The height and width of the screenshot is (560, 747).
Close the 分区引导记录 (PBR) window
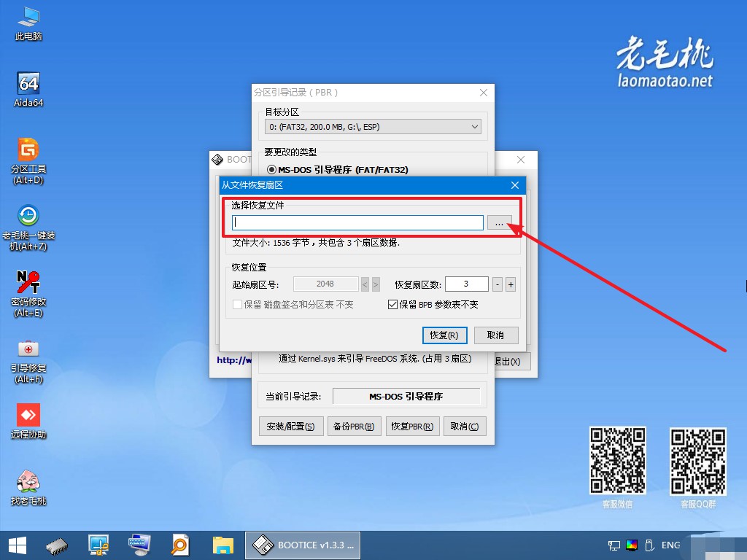click(484, 93)
